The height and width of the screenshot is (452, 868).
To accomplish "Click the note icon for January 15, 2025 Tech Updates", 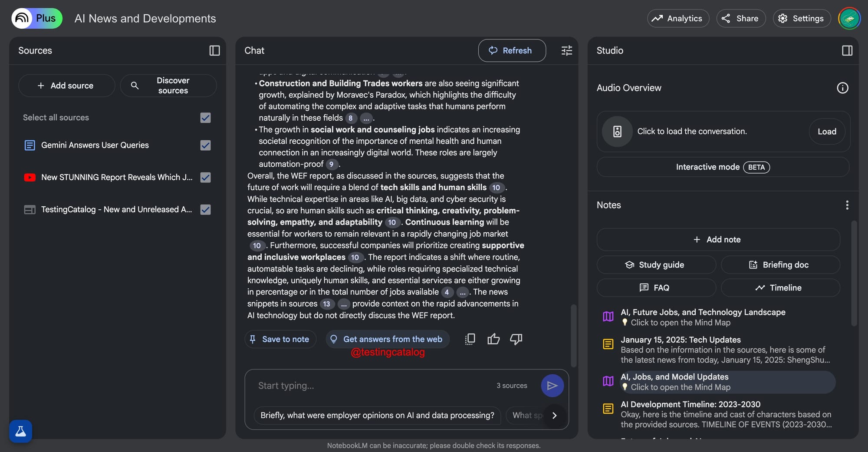I will point(608,344).
